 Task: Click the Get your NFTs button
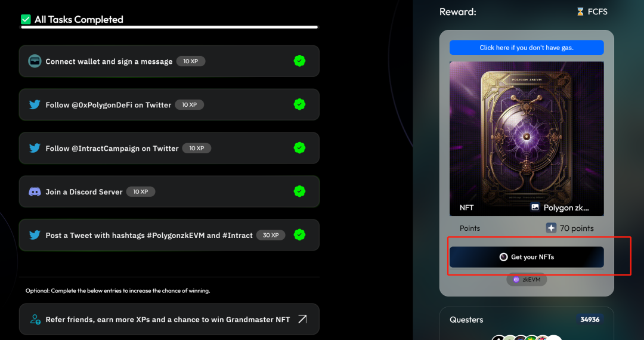[527, 257]
